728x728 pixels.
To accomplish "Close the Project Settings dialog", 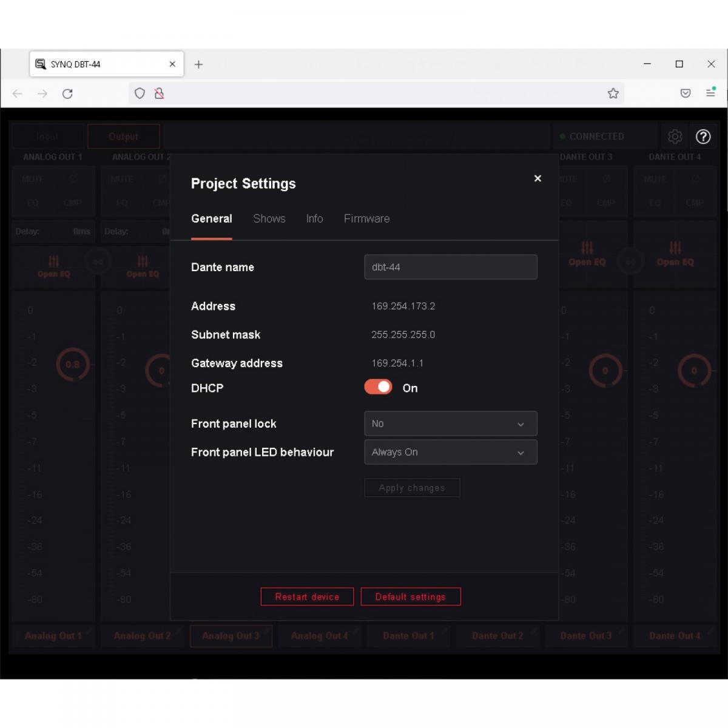I will click(x=538, y=178).
